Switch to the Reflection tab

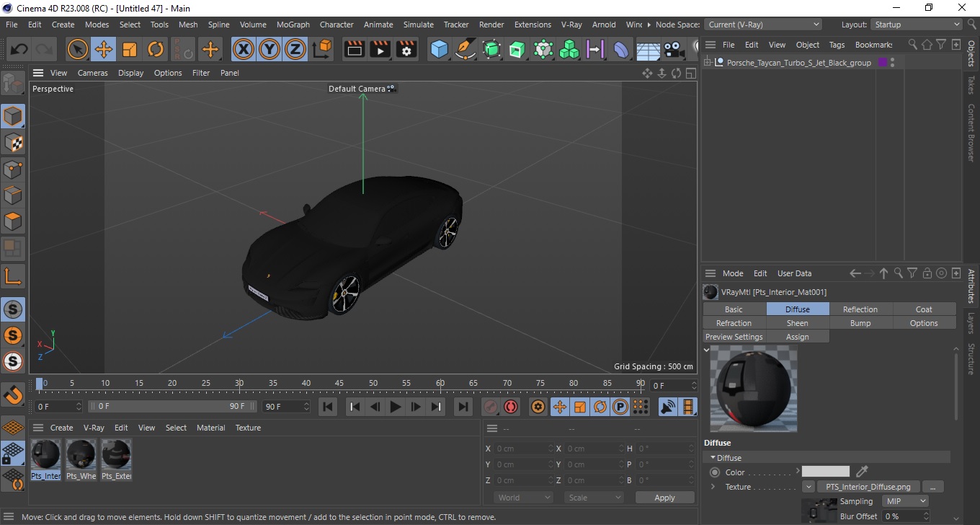860,309
